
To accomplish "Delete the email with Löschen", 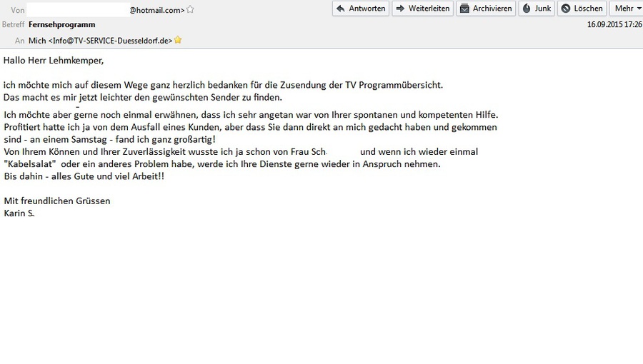I will (582, 9).
